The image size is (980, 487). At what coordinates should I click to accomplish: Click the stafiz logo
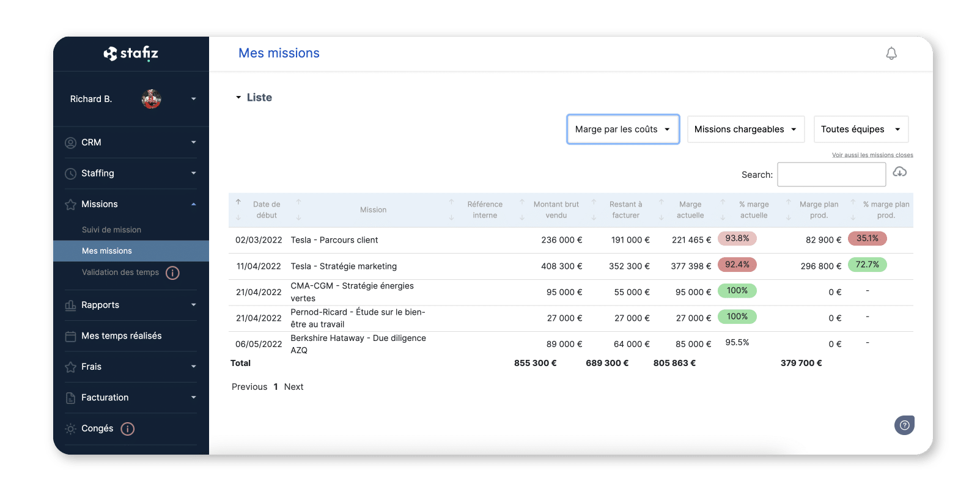point(131,54)
